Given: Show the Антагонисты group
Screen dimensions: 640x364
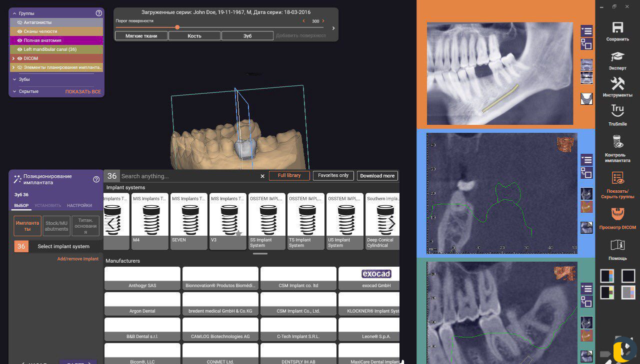Looking at the screenshot, I should pos(20,22).
